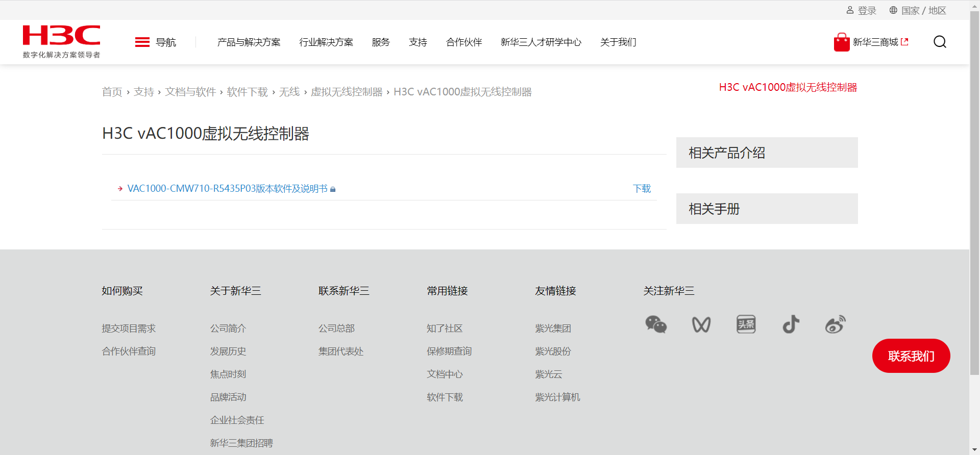Viewport: 980px width, 455px height.
Task: Open 焦点时刻 footer link
Action: [228, 374]
